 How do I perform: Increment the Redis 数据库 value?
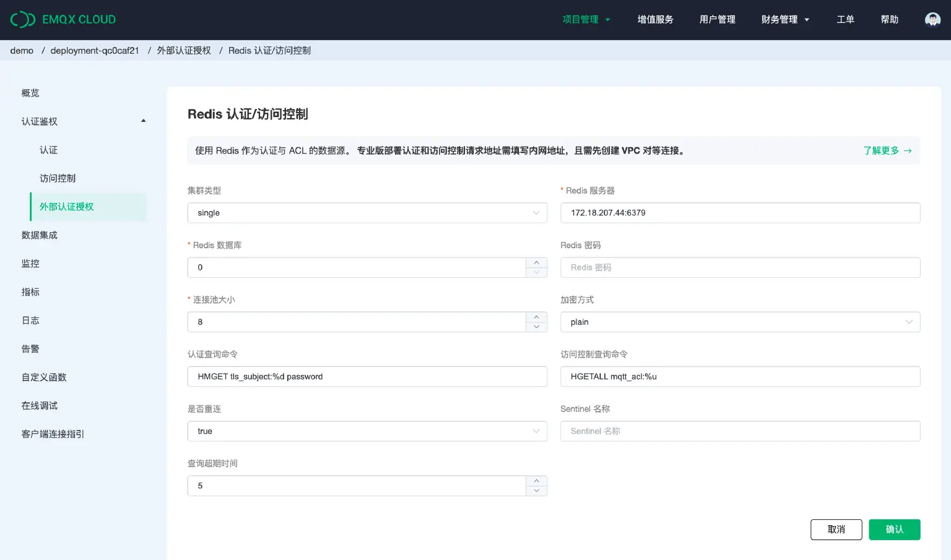point(536,262)
